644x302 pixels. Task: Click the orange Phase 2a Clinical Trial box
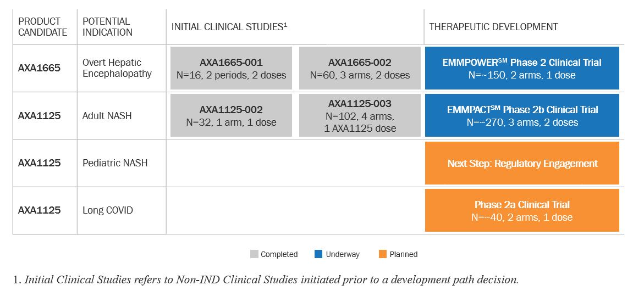[522, 210]
